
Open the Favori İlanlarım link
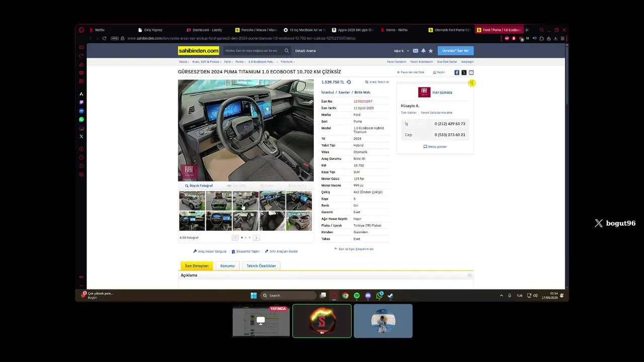click(396, 62)
